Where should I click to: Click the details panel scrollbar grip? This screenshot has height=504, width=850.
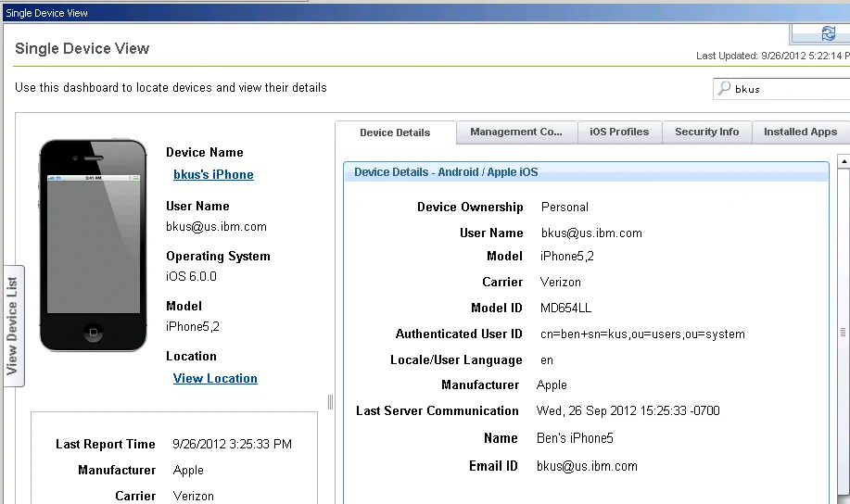(x=843, y=333)
